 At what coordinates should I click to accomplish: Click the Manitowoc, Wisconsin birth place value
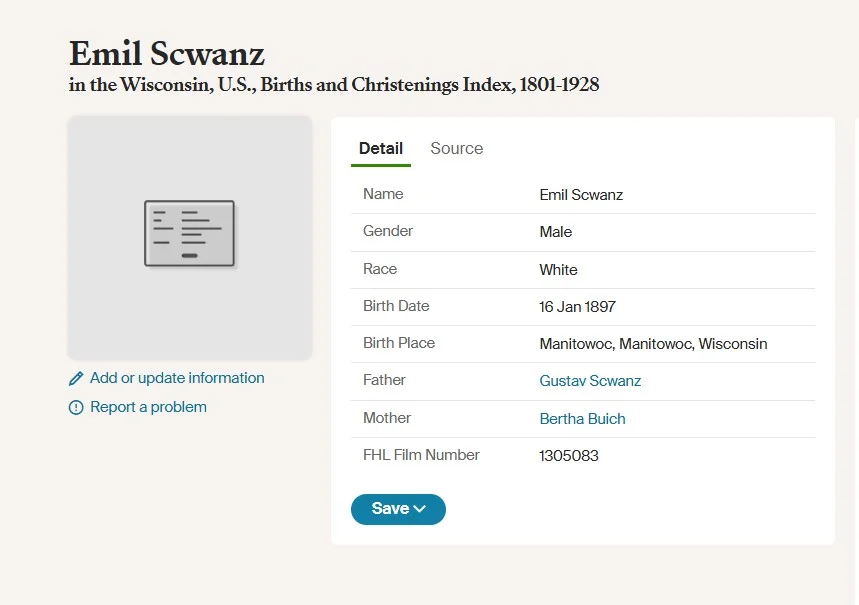pos(653,344)
